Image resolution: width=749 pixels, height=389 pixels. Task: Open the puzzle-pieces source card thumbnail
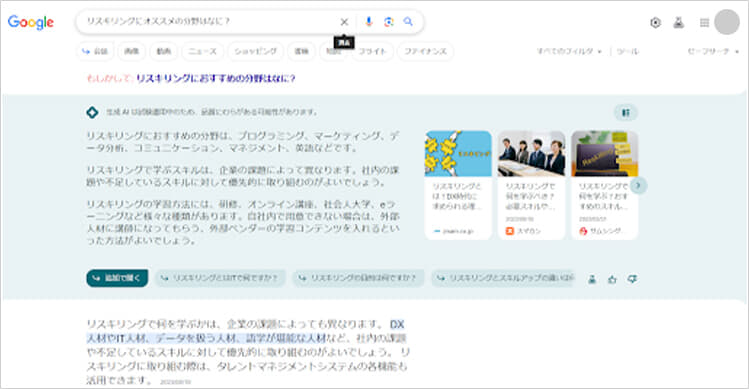pyautogui.click(x=458, y=153)
